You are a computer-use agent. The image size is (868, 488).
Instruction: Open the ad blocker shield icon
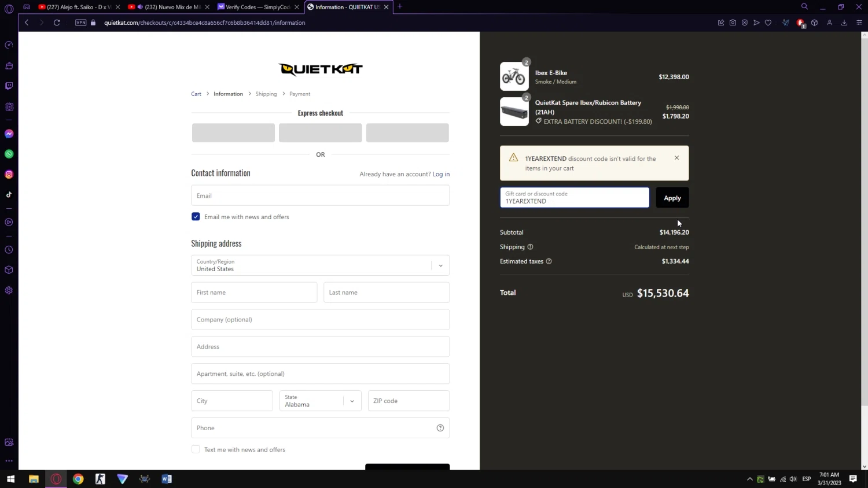coord(745,23)
